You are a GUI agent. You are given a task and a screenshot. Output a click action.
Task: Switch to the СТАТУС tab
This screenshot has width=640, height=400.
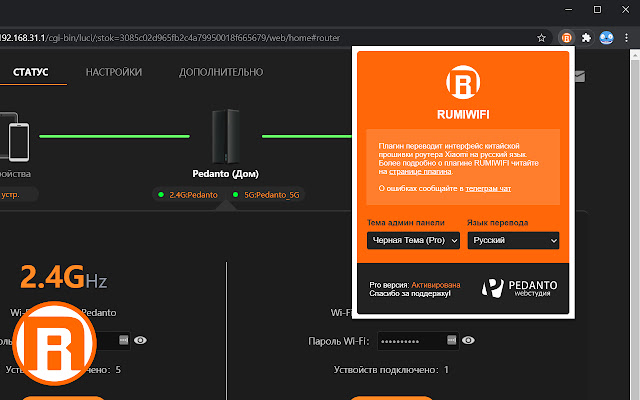(30, 72)
